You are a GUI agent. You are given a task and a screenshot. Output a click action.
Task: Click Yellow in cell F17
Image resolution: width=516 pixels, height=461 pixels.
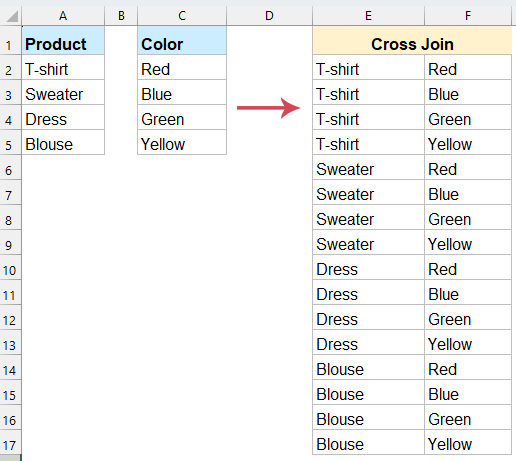(468, 442)
